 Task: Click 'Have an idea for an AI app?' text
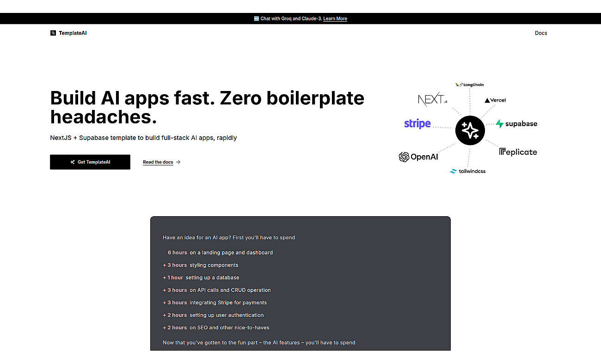229,237
